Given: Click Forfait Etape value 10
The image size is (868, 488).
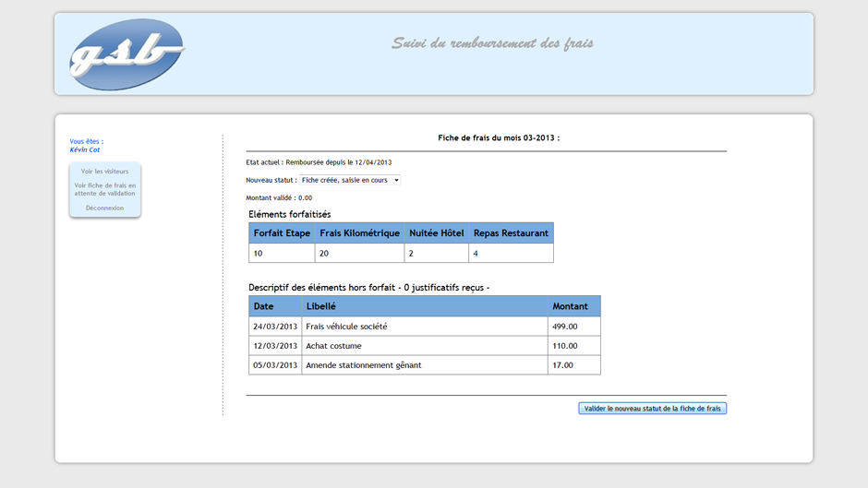Looking at the screenshot, I should pyautogui.click(x=282, y=254).
